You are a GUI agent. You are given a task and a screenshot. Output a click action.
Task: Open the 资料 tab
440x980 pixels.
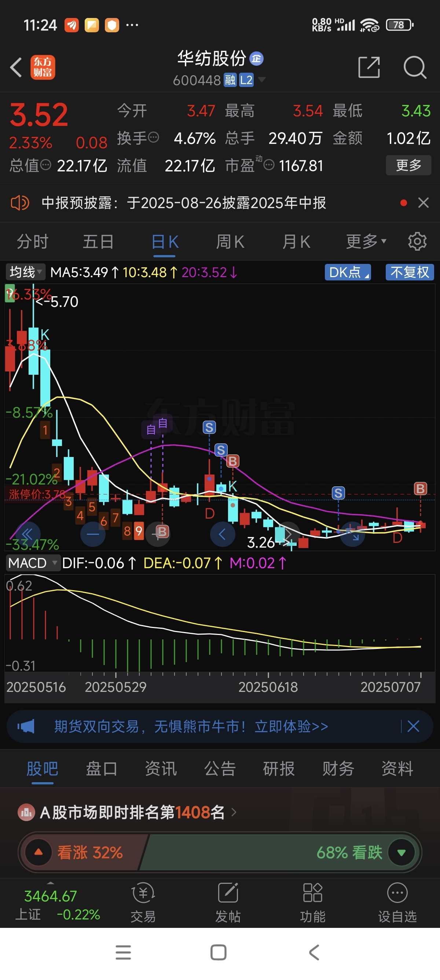click(x=397, y=769)
